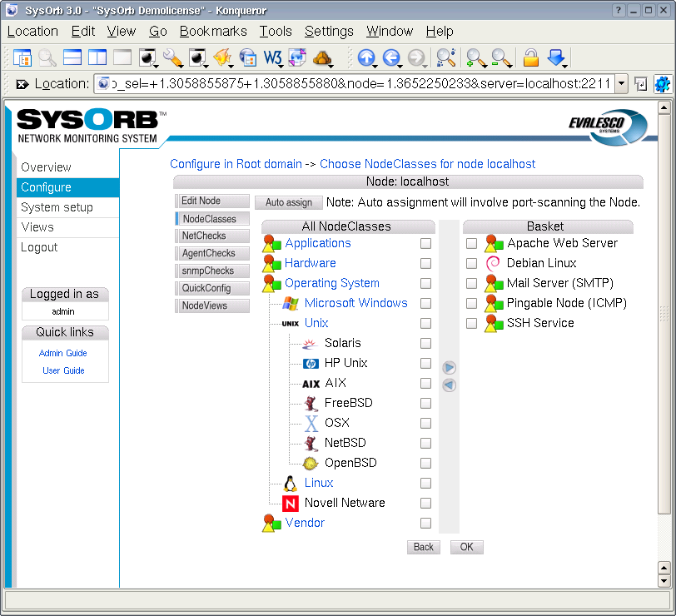
Task: Zoom out using the minus magnifier icon
Action: point(501,57)
